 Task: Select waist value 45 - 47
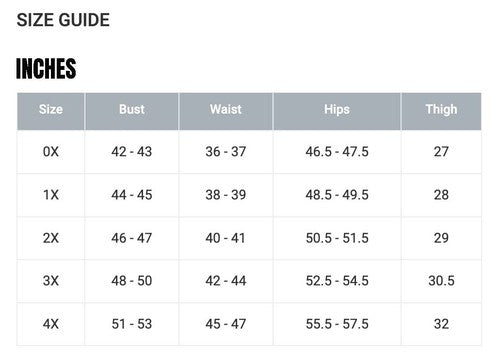click(226, 324)
